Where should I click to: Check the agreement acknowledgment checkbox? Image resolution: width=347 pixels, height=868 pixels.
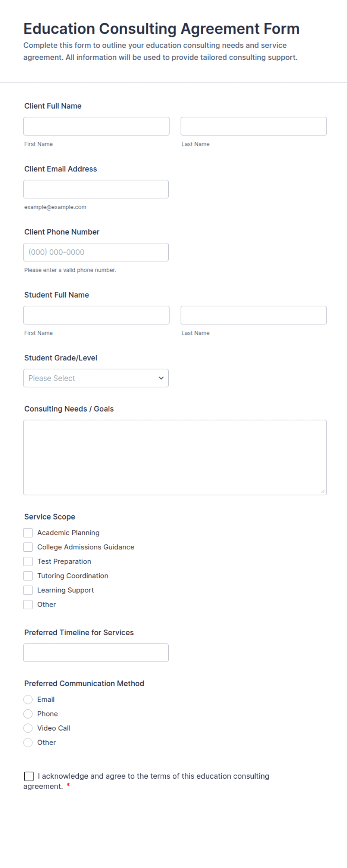click(x=29, y=776)
